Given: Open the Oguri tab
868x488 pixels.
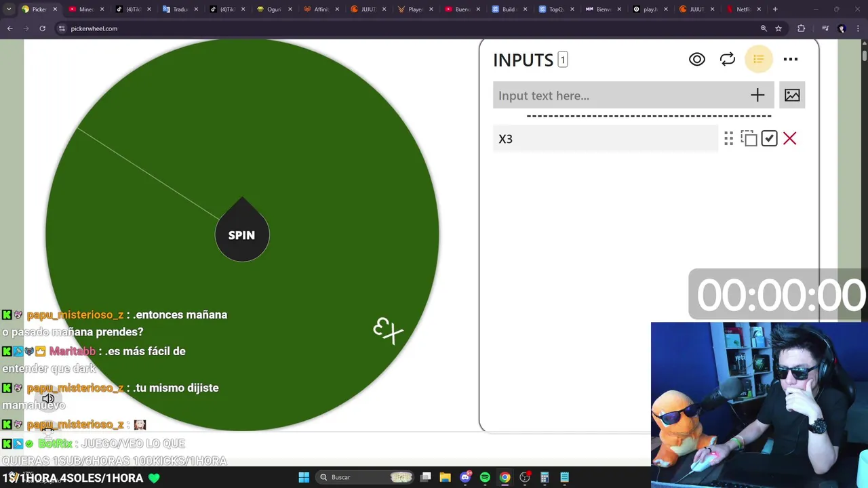Looking at the screenshot, I should (274, 9).
